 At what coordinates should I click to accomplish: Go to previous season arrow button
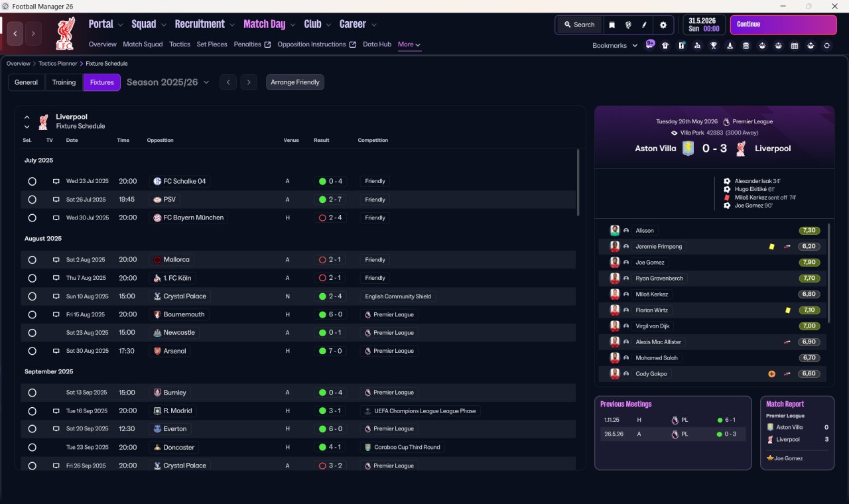click(228, 82)
